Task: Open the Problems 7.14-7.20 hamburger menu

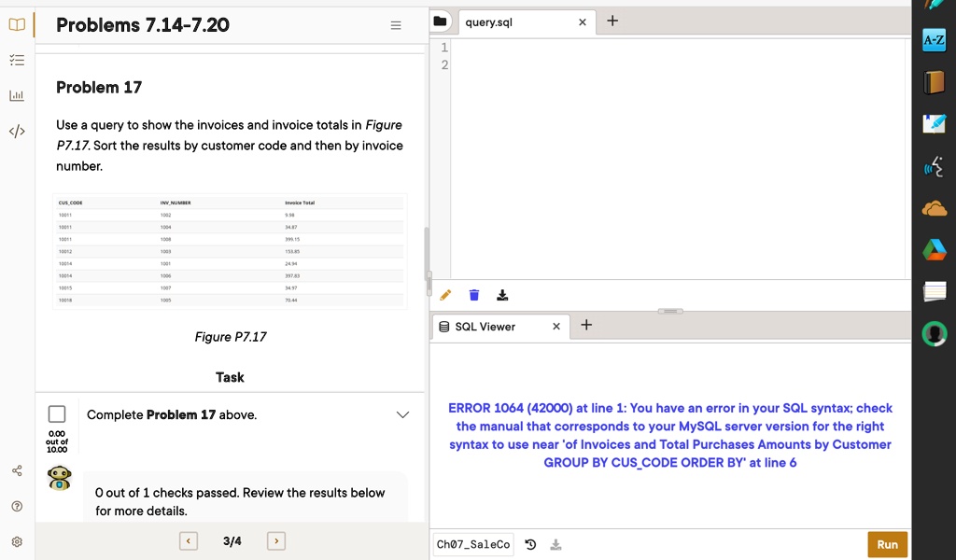Action: (396, 25)
